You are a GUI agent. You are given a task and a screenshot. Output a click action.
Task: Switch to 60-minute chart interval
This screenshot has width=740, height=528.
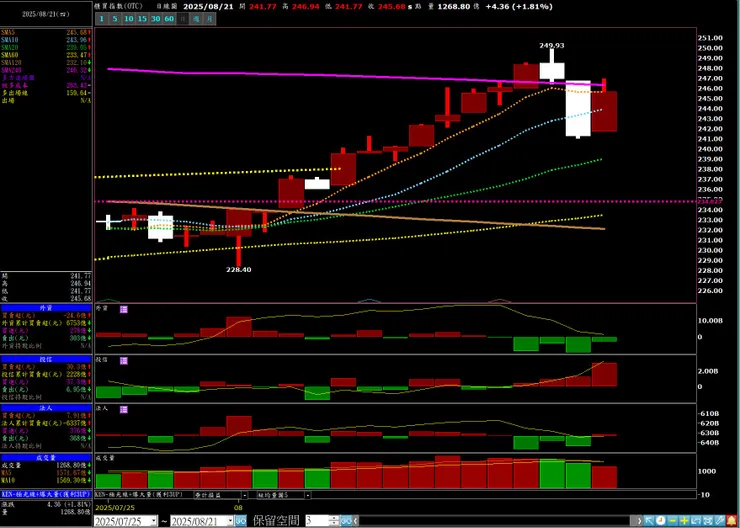click(169, 19)
